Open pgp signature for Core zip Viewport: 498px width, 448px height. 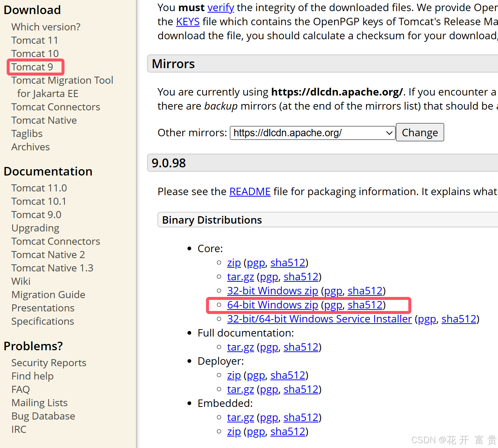point(256,263)
